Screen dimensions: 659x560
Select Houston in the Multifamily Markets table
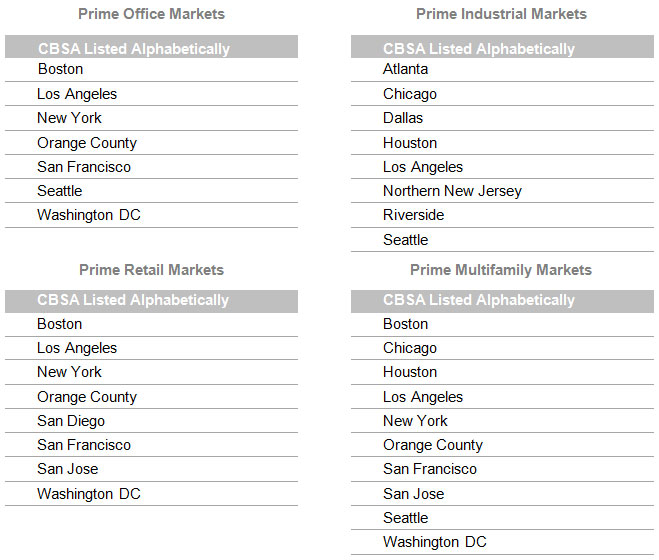(410, 372)
